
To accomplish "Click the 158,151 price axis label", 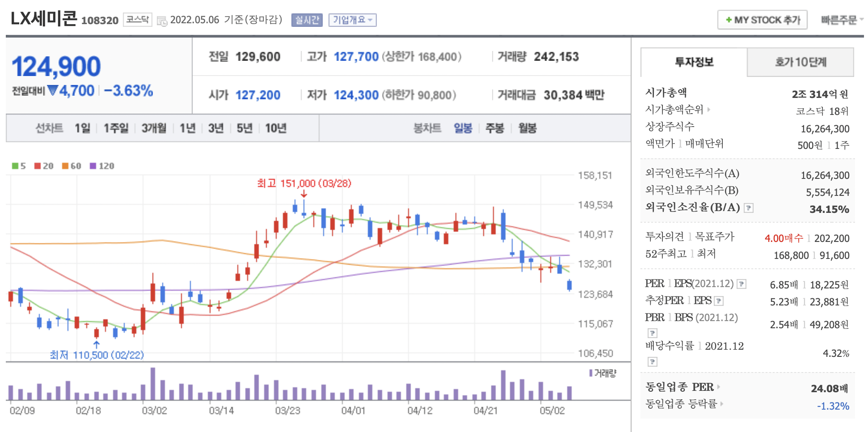I will (x=595, y=175).
